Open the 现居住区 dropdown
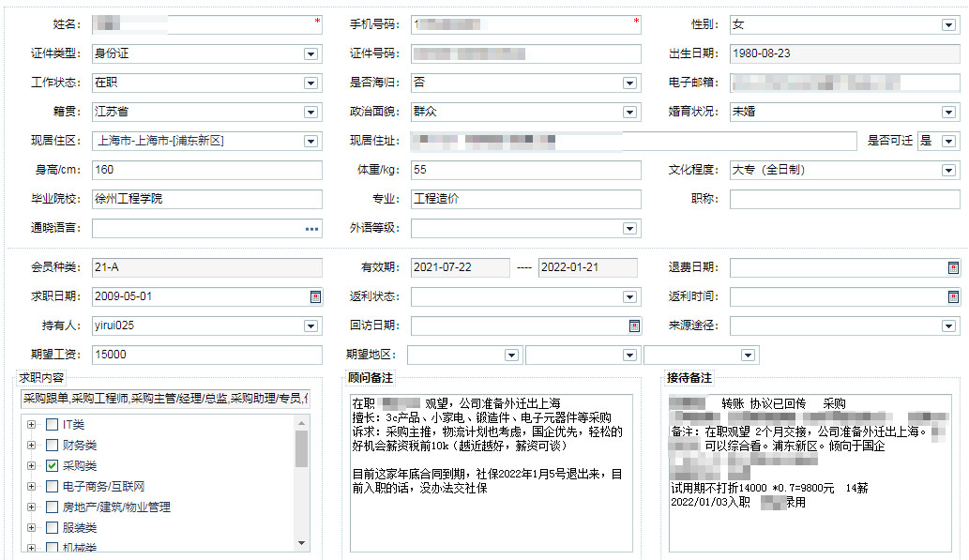969x560 pixels. click(x=310, y=141)
